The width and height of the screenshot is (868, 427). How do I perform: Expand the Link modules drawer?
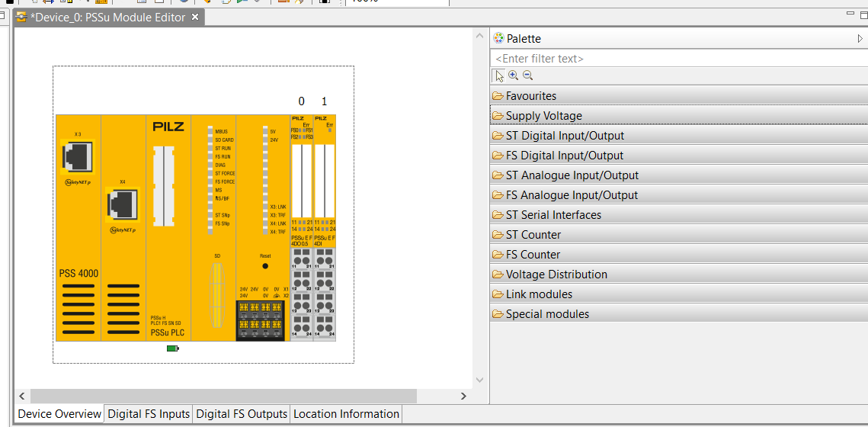[x=679, y=294]
